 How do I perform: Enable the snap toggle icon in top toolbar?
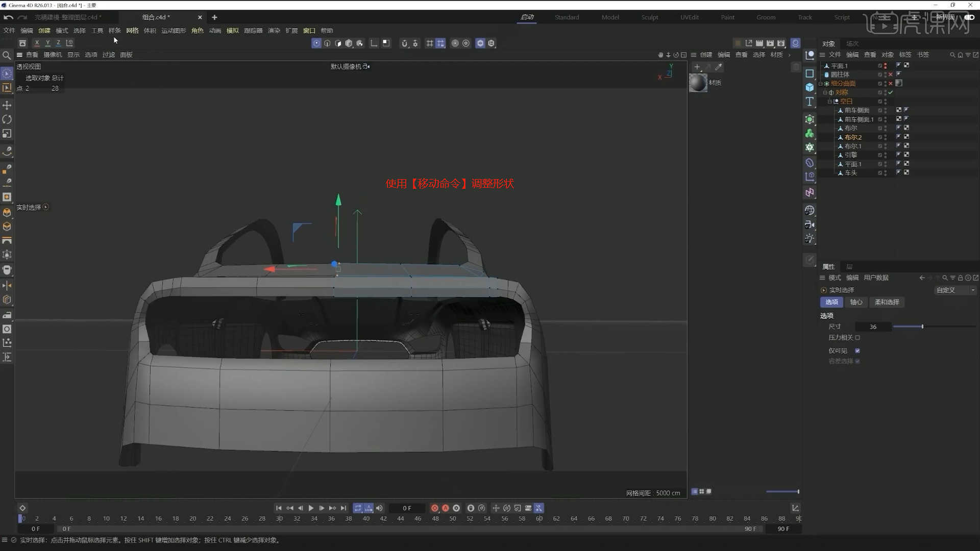[404, 43]
